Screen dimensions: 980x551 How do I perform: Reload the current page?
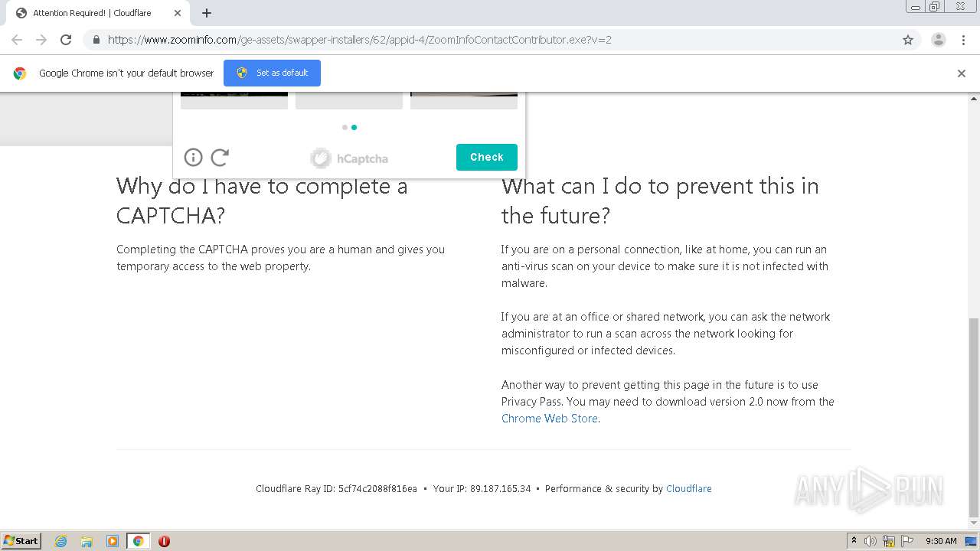click(x=66, y=40)
